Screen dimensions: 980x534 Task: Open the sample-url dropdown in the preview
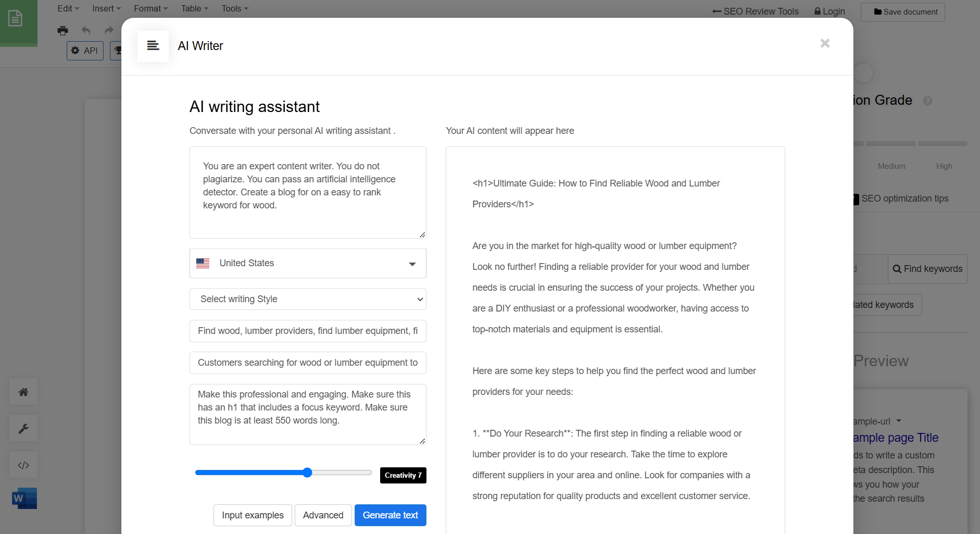tap(898, 421)
